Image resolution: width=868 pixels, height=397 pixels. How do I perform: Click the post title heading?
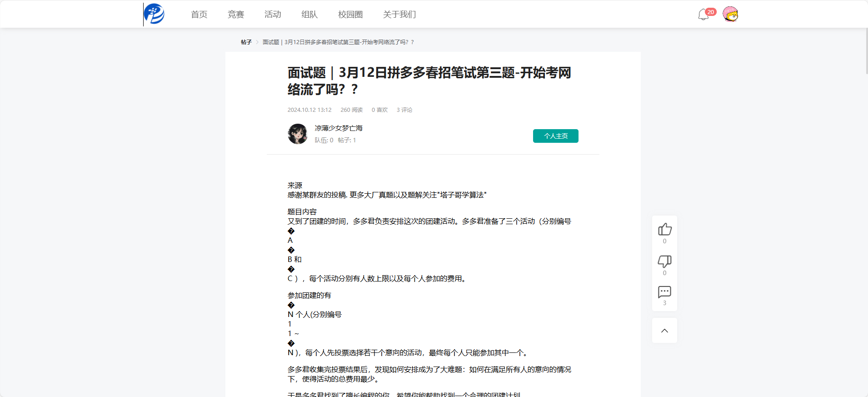[x=429, y=81]
